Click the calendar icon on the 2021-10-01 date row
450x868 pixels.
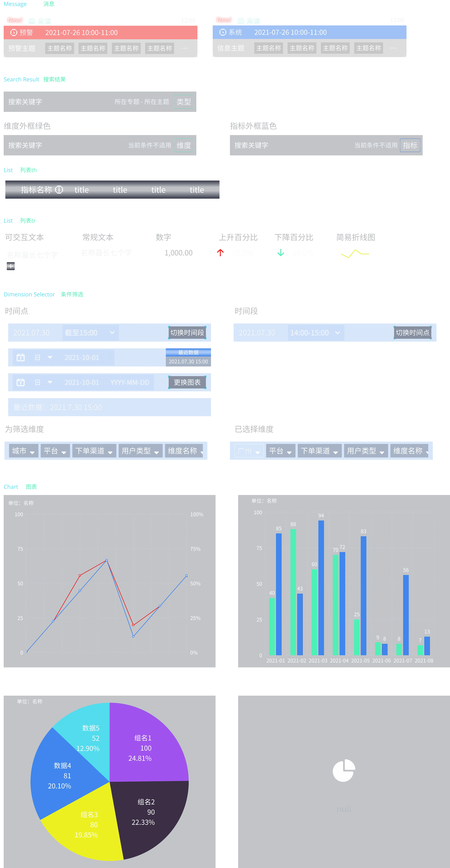point(20,358)
